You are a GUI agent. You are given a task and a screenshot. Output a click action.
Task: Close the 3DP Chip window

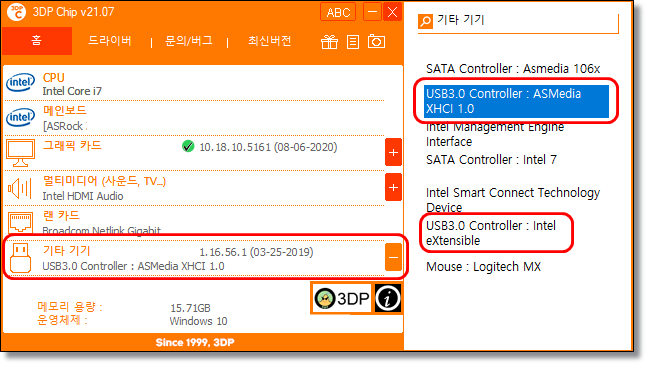pos(393,12)
